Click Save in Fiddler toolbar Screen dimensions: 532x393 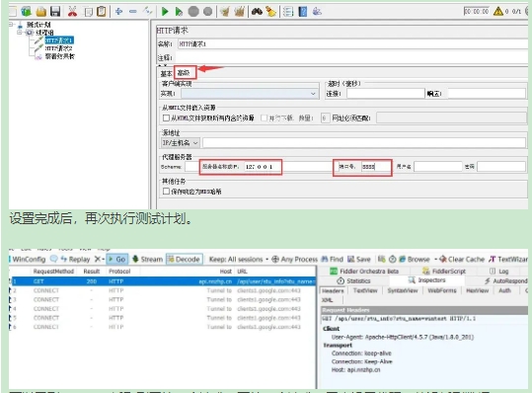click(359, 260)
